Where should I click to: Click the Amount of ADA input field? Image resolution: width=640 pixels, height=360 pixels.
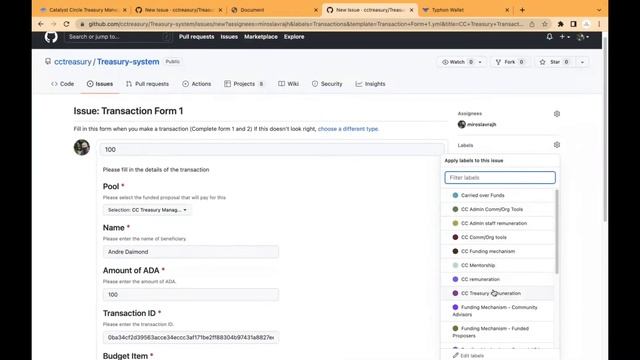coord(191,295)
